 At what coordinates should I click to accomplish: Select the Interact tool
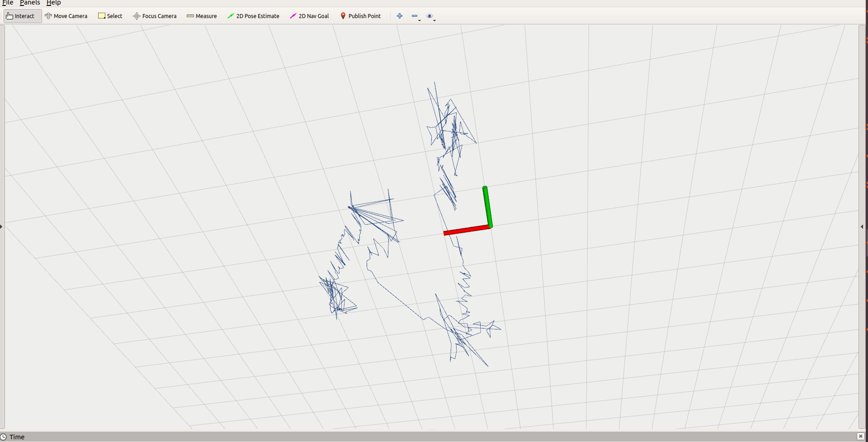pyautogui.click(x=22, y=16)
